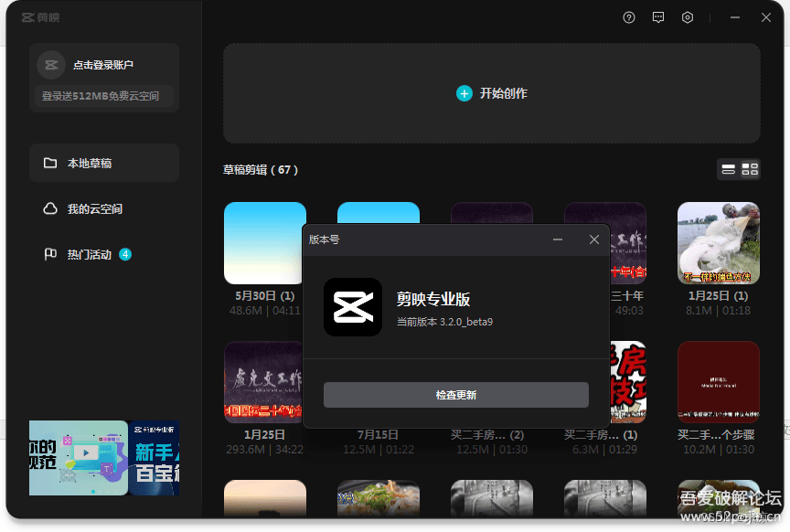Click the 热门活动 badge showing 4
Image resolution: width=790 pixels, height=532 pixels.
click(125, 254)
